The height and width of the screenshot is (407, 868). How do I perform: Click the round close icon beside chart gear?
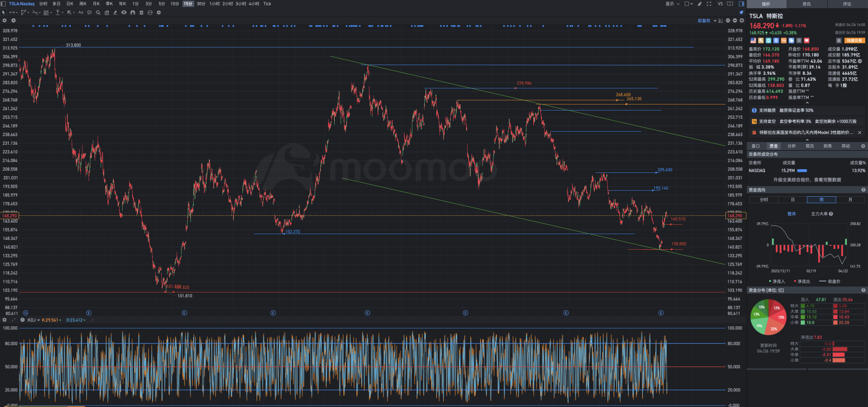14,21
